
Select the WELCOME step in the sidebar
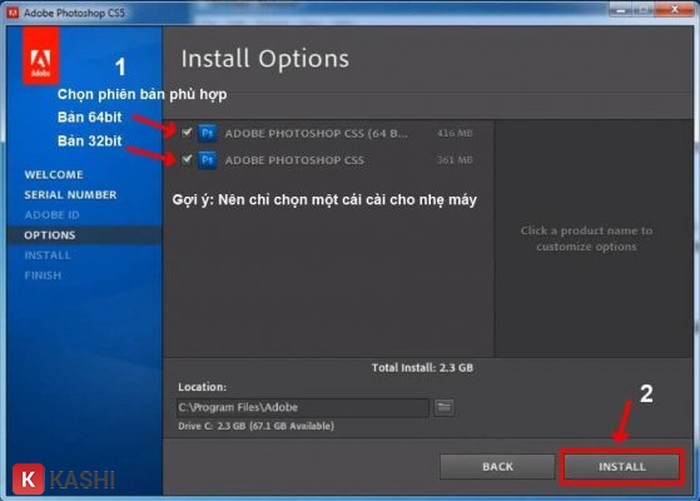pos(54,175)
